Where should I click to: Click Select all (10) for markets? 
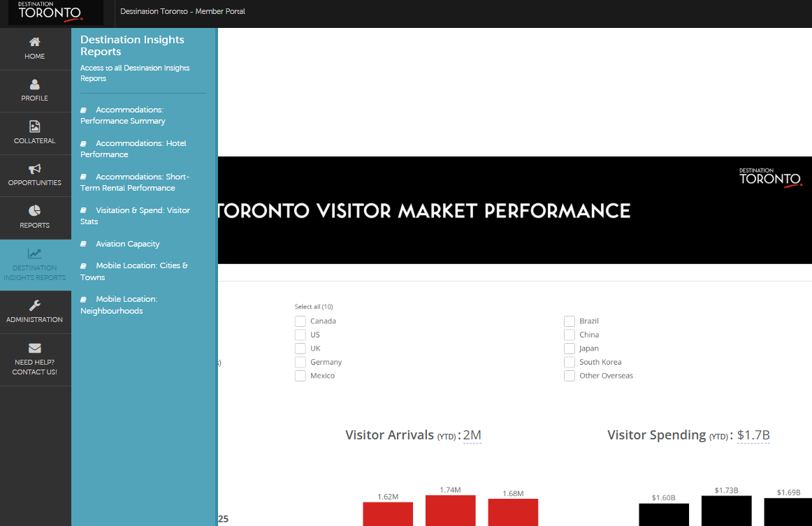(314, 306)
